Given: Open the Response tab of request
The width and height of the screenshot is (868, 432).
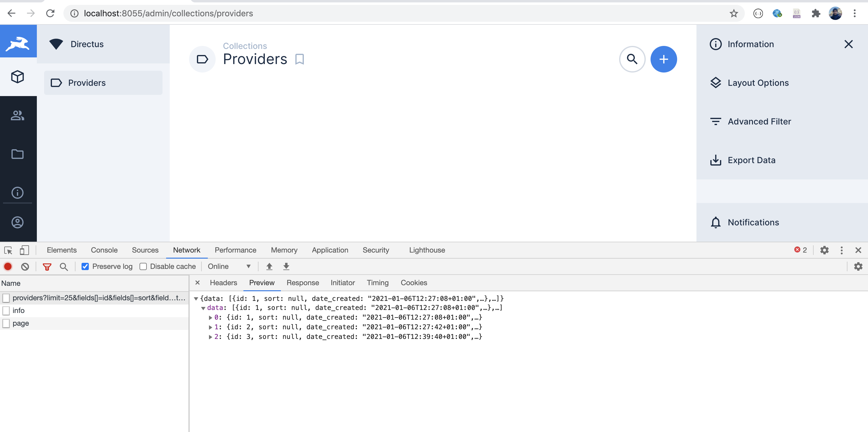Looking at the screenshot, I should 303,283.
